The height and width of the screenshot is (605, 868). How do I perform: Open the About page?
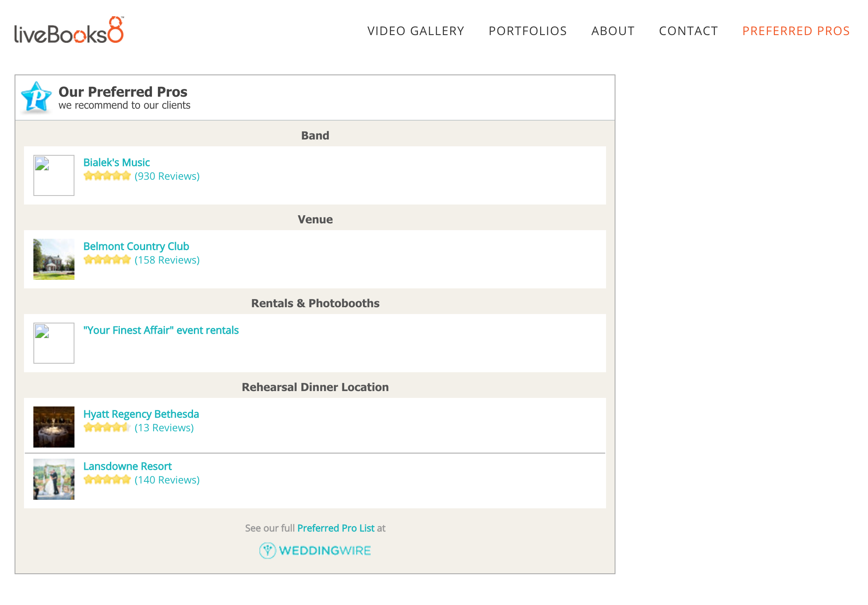coord(613,31)
